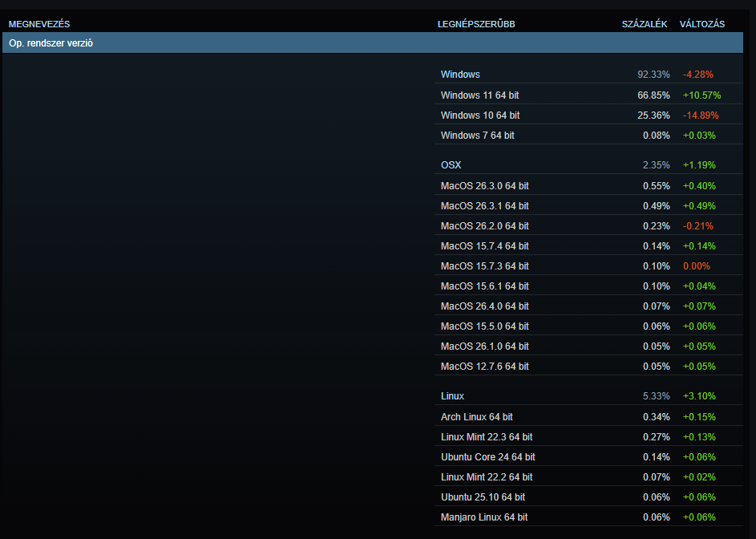Select the Linux group heading
The height and width of the screenshot is (539, 756).
pos(452,396)
